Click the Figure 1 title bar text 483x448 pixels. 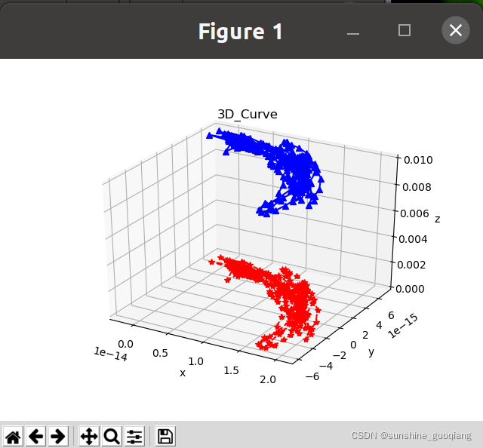(x=240, y=32)
